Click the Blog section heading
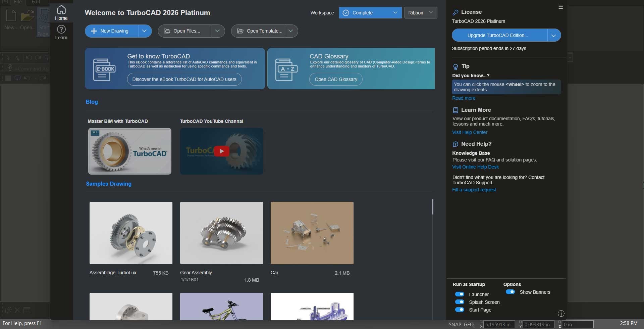Screen dimensions: 644x329 (x=92, y=102)
